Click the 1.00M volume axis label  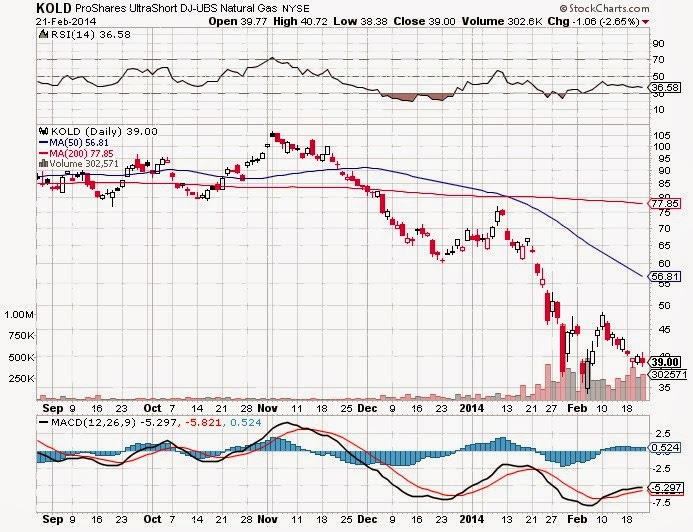(19, 315)
